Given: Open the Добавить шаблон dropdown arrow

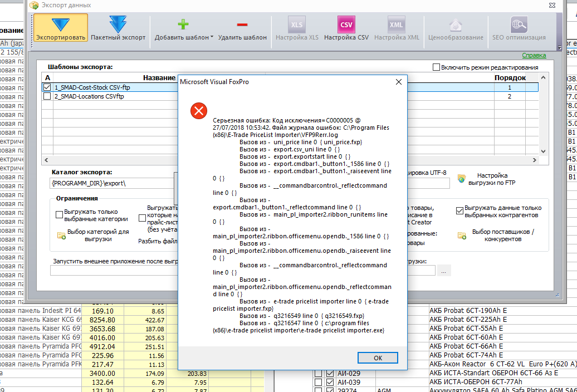Looking at the screenshot, I should point(212,37).
